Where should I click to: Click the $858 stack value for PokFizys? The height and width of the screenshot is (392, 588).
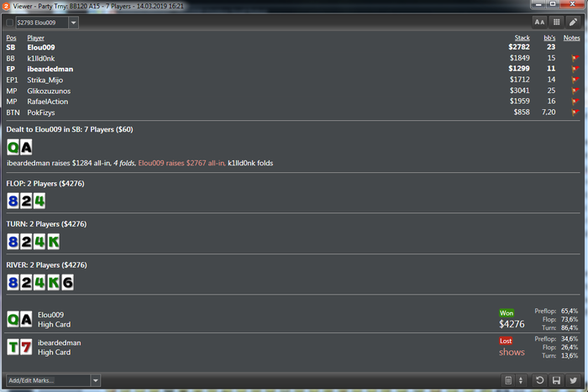click(522, 112)
